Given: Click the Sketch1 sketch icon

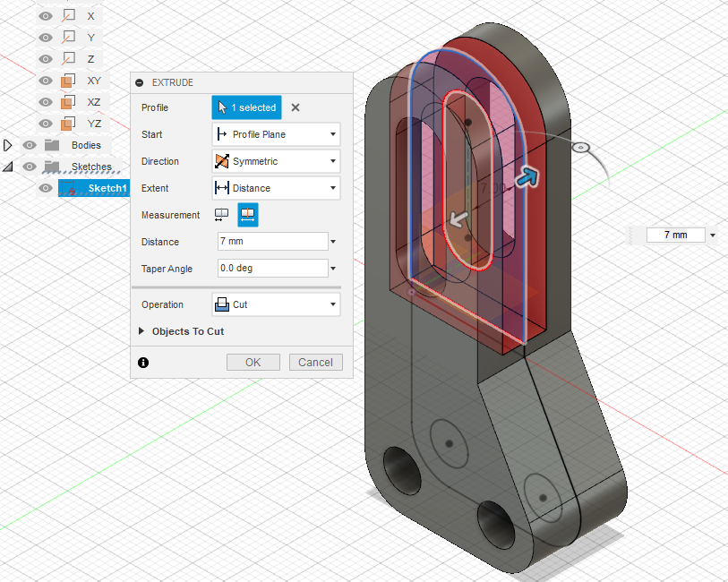Looking at the screenshot, I should (68, 188).
